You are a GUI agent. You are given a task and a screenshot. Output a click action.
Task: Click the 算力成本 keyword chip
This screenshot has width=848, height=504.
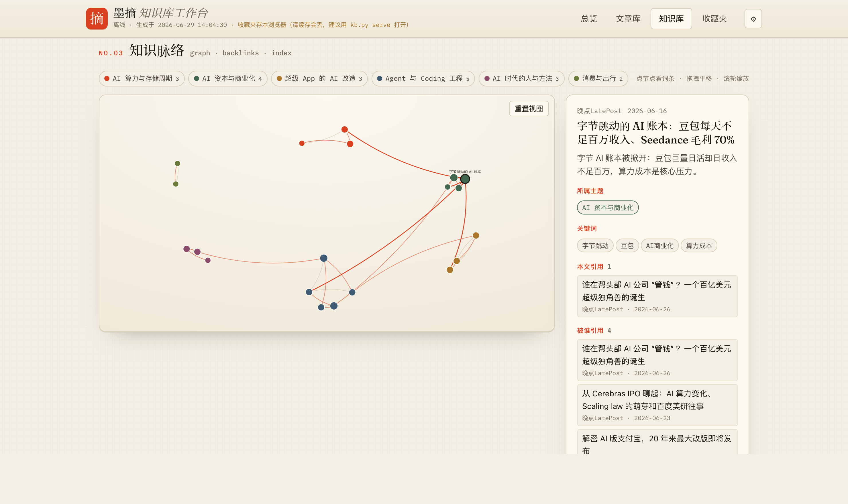click(x=698, y=245)
